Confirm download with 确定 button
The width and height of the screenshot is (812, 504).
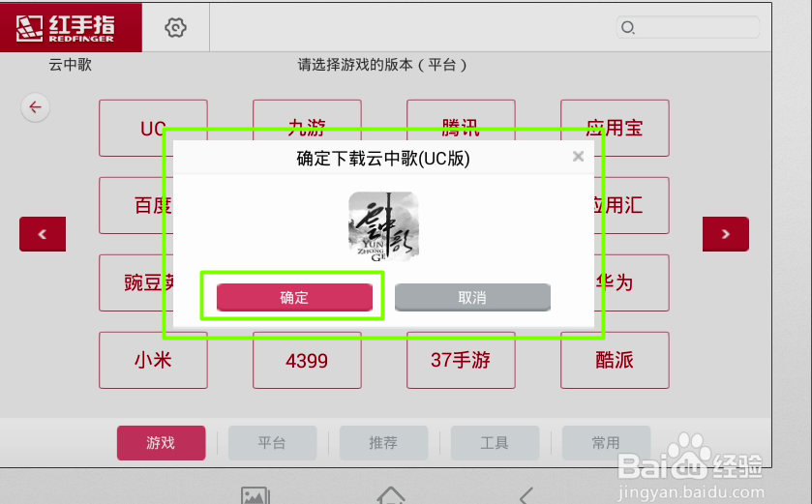(294, 297)
